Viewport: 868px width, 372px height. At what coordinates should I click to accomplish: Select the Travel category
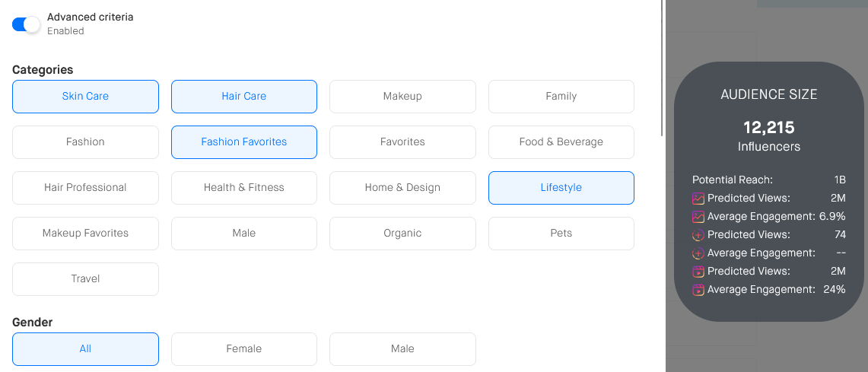(x=85, y=279)
